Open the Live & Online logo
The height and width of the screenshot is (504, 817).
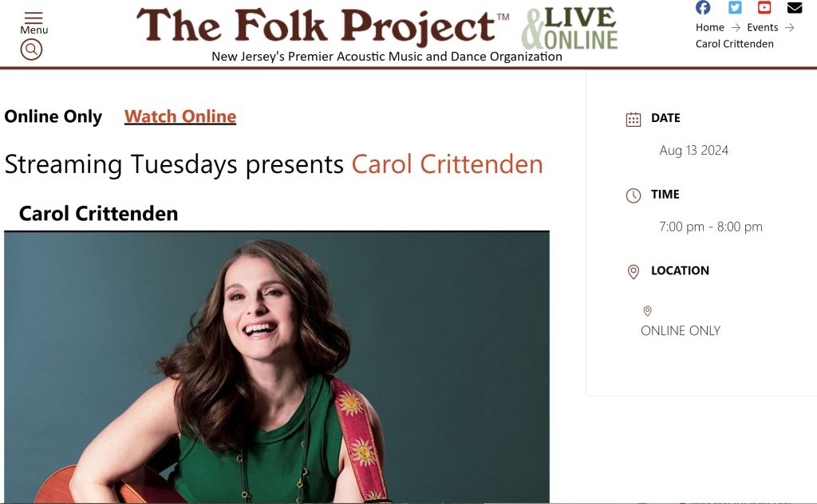570,29
